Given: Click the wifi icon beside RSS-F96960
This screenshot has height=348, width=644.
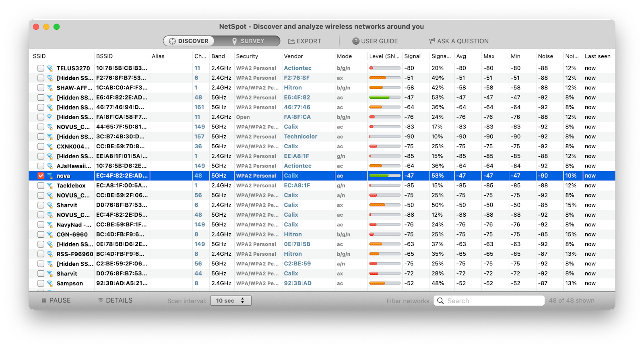Looking at the screenshot, I should 50,254.
